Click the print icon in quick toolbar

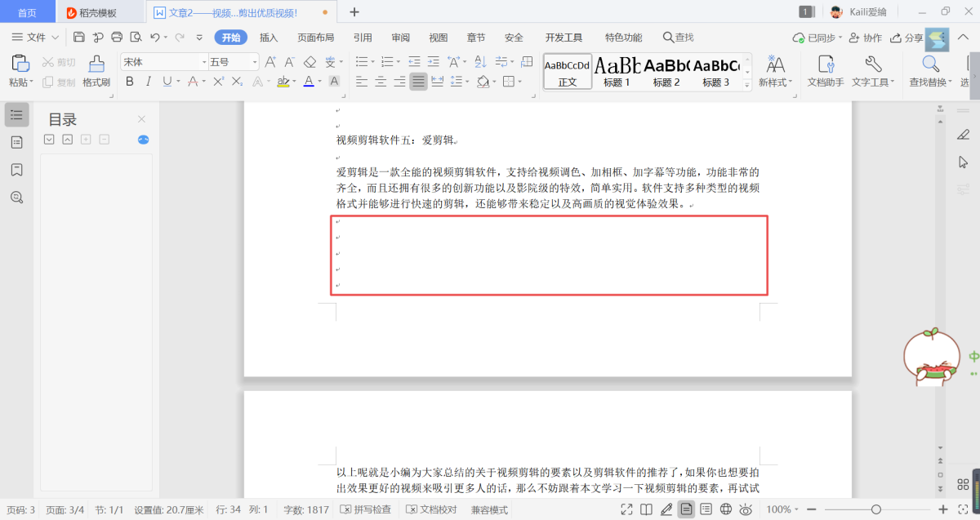point(117,37)
